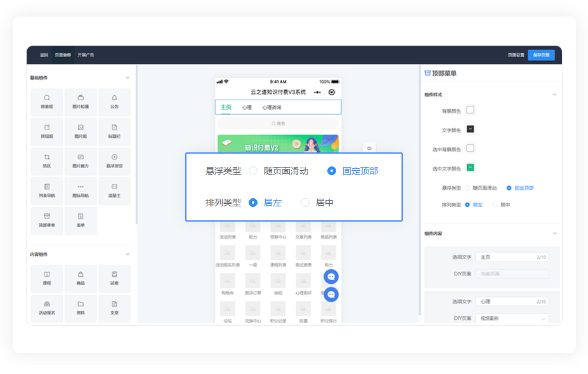Click the 保存页面 save button

(x=541, y=55)
